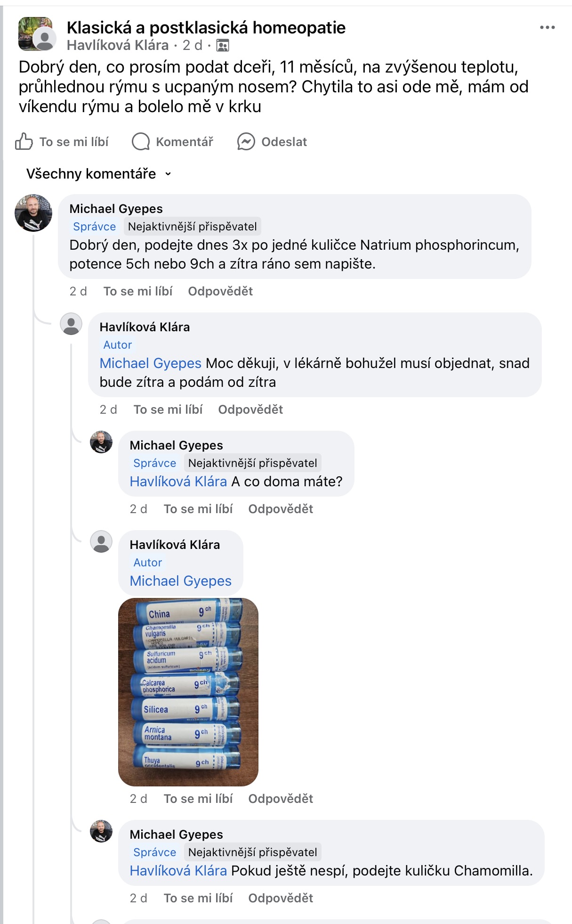Click the Messenger Odeslat icon
The height and width of the screenshot is (924, 572).
[246, 141]
